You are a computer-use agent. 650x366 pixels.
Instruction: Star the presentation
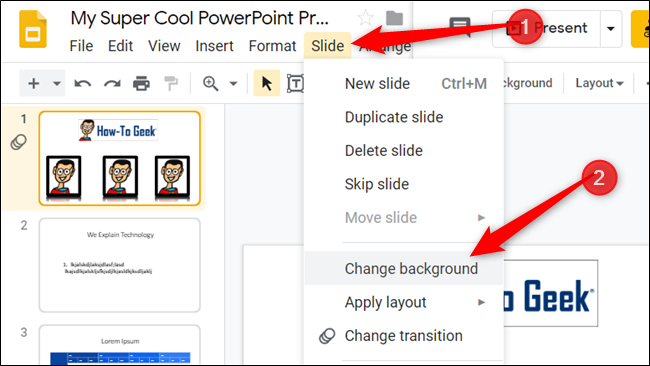[x=365, y=18]
